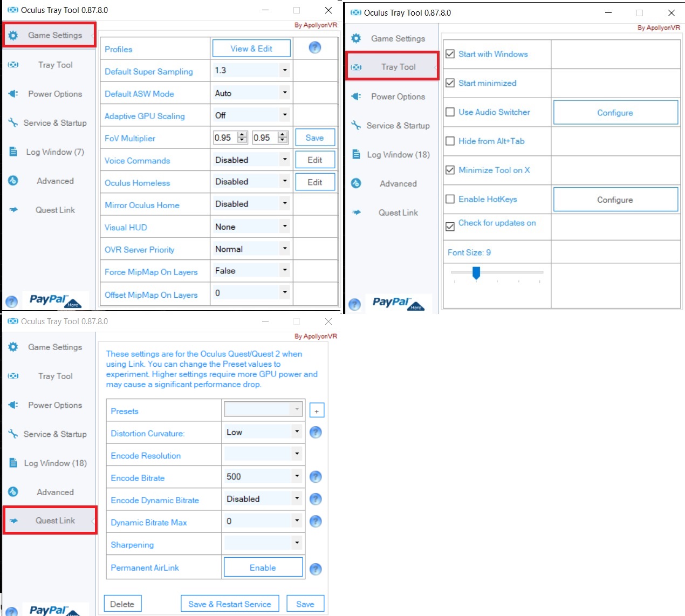Open the Log Window (18) tab in the top-right window

(392, 155)
